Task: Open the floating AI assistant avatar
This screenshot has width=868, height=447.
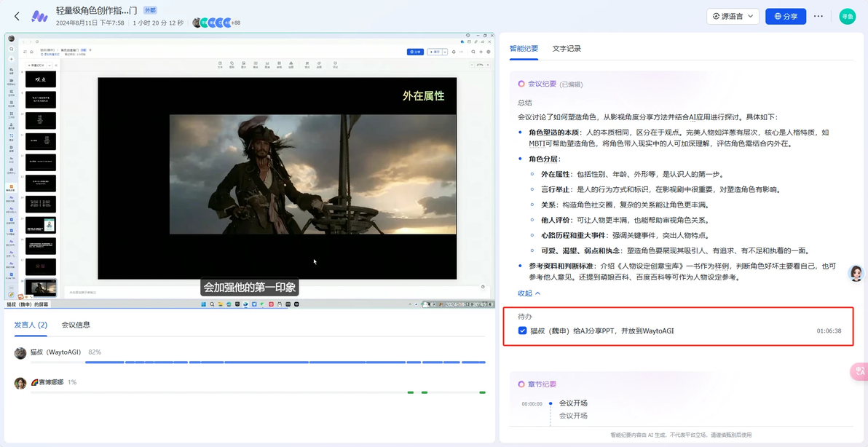Action: pos(856,273)
